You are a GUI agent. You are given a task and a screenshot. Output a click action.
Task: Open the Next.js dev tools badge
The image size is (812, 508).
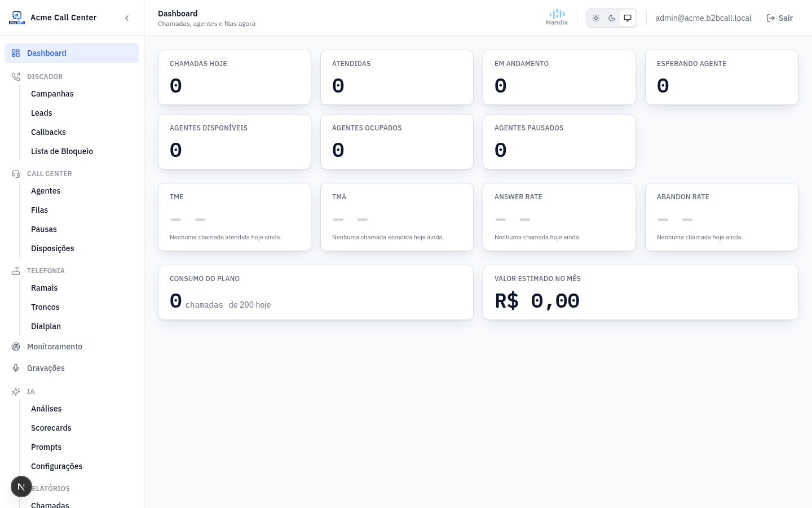[x=21, y=487]
